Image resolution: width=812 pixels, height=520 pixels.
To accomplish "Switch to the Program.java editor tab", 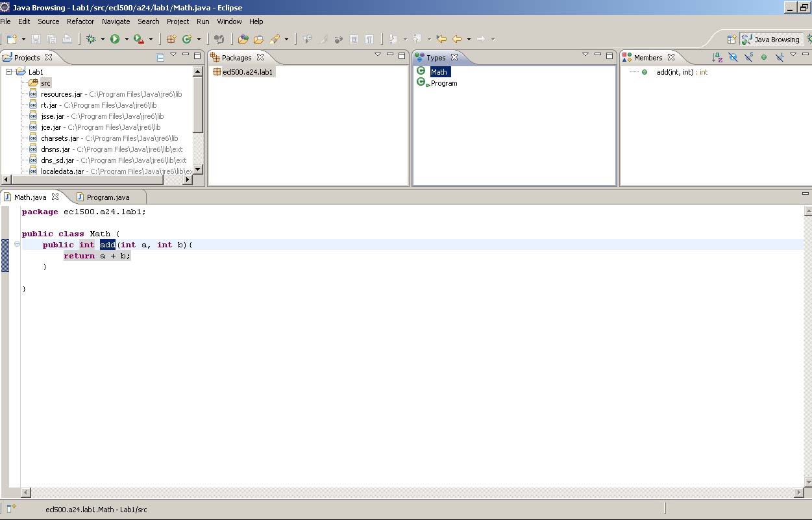I will 107,197.
